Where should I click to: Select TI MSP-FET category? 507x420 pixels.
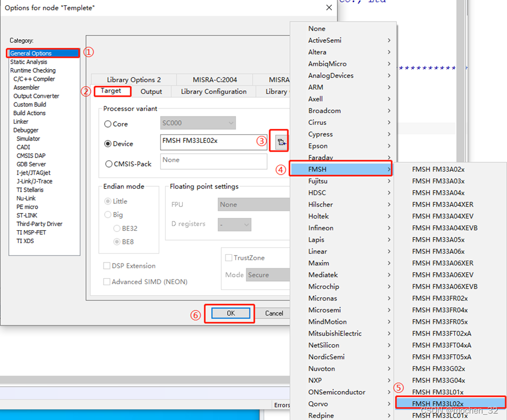click(x=32, y=233)
